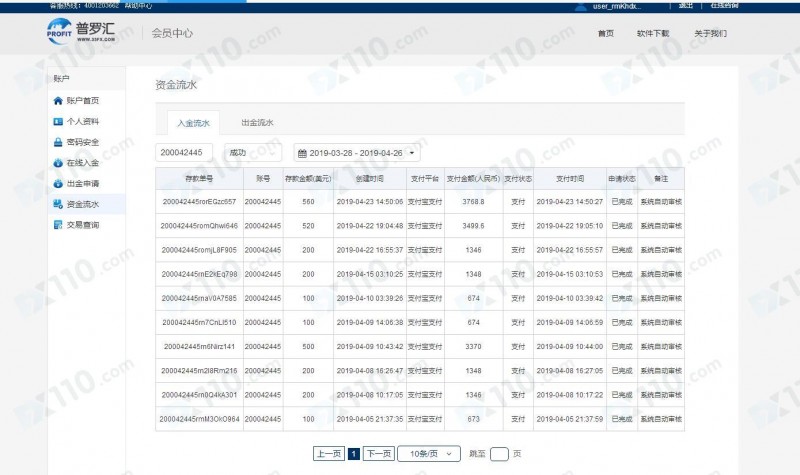Click the home icon beside 账户首页

pyautogui.click(x=58, y=101)
